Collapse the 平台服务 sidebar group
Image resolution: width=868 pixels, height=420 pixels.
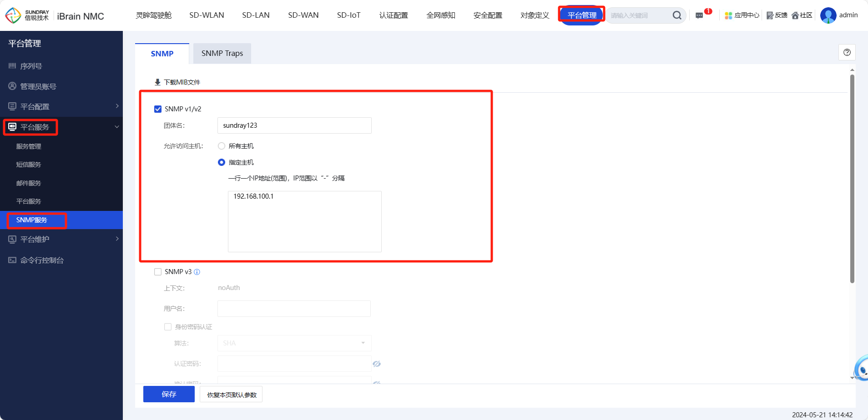[61, 127]
